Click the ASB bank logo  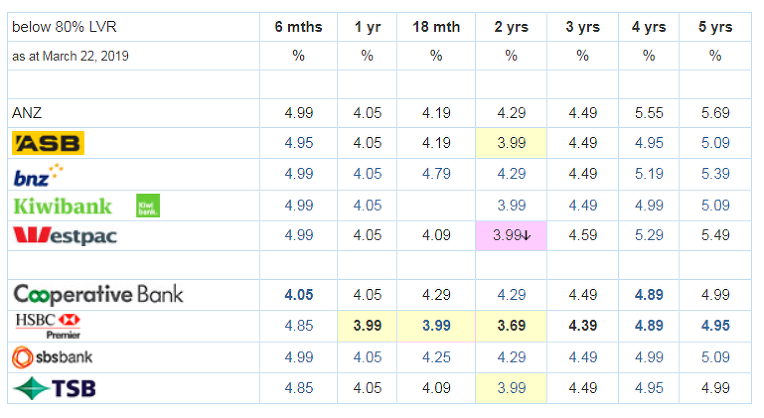click(x=48, y=143)
